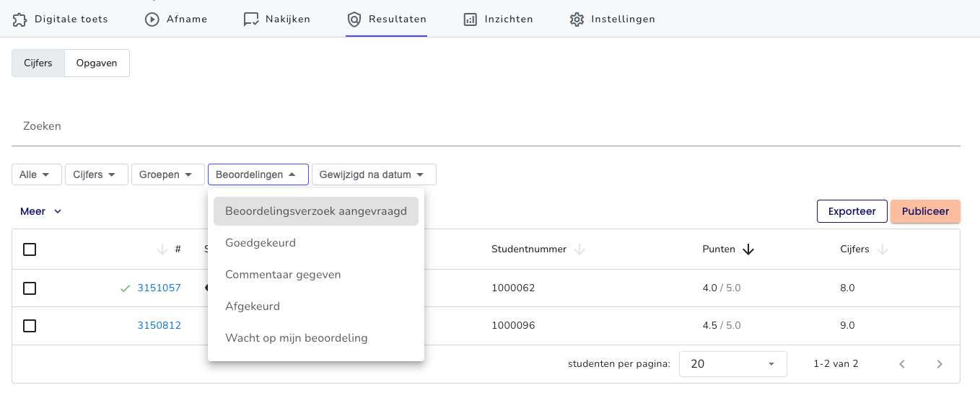Viewport: 980px width, 403px height.
Task: Switch to the Opgaven view toggle
Action: pyautogui.click(x=97, y=63)
